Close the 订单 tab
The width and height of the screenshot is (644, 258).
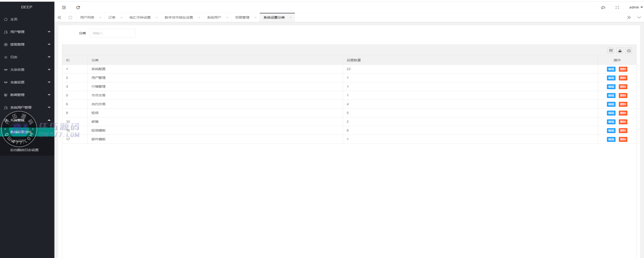point(121,17)
